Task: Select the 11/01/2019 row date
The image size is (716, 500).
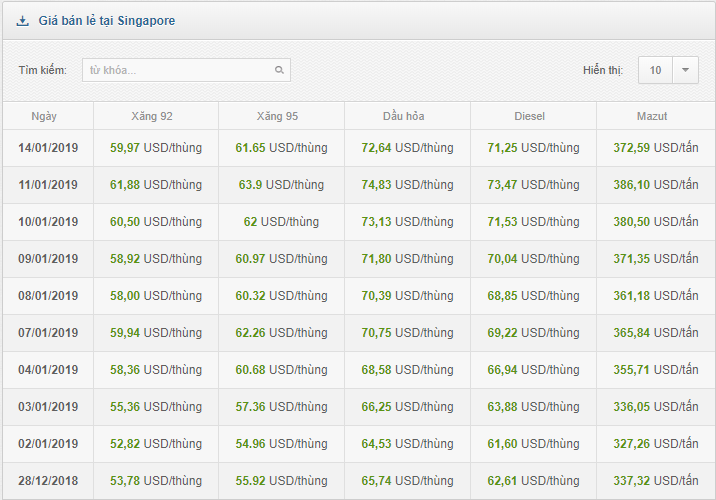Action: 48,185
